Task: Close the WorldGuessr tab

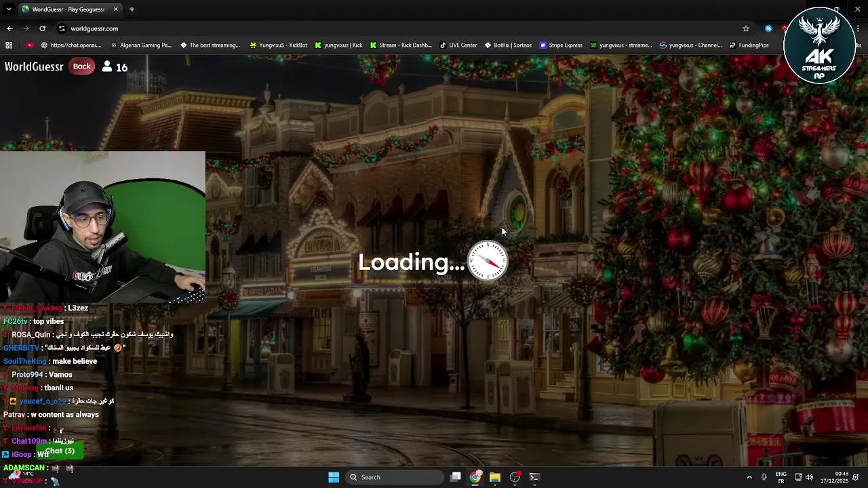Action: point(115,9)
